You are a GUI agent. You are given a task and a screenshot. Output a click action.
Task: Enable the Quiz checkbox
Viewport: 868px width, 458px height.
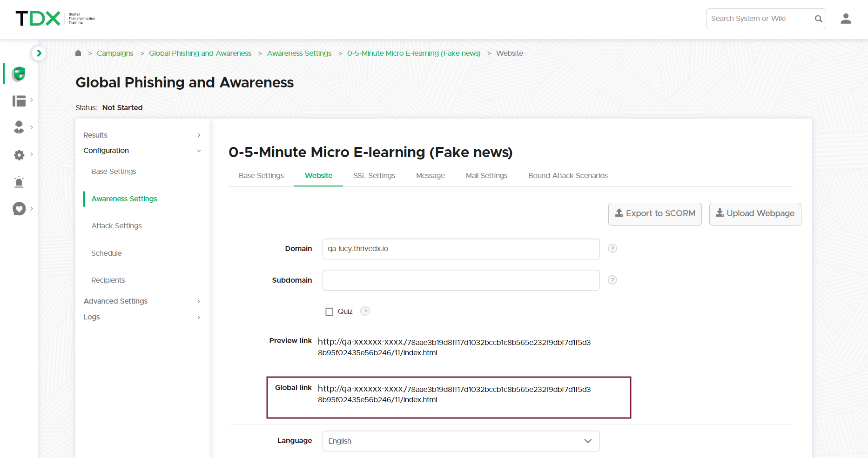[x=330, y=312]
